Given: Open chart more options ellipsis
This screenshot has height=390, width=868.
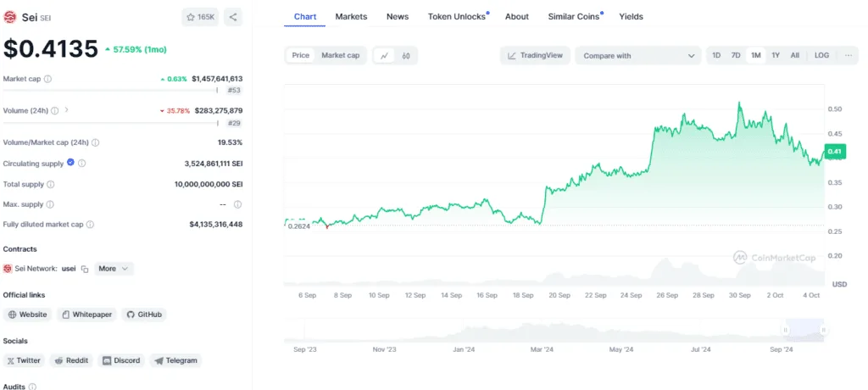Looking at the screenshot, I should [x=848, y=55].
